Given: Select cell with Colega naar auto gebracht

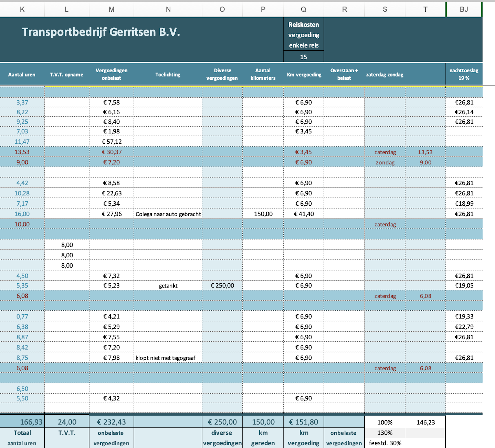Looking at the screenshot, I should coord(168,214).
